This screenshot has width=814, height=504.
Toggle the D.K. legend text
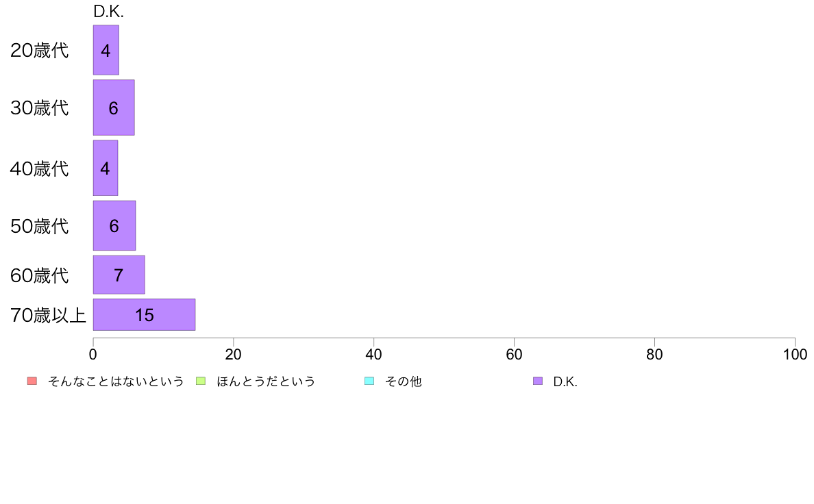pos(565,381)
